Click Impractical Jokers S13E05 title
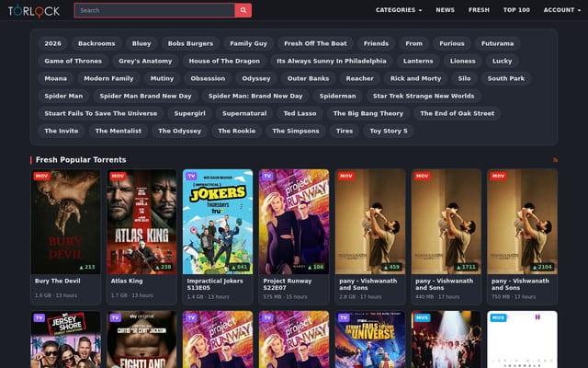Viewport: 588px width, 368px height. coord(215,284)
